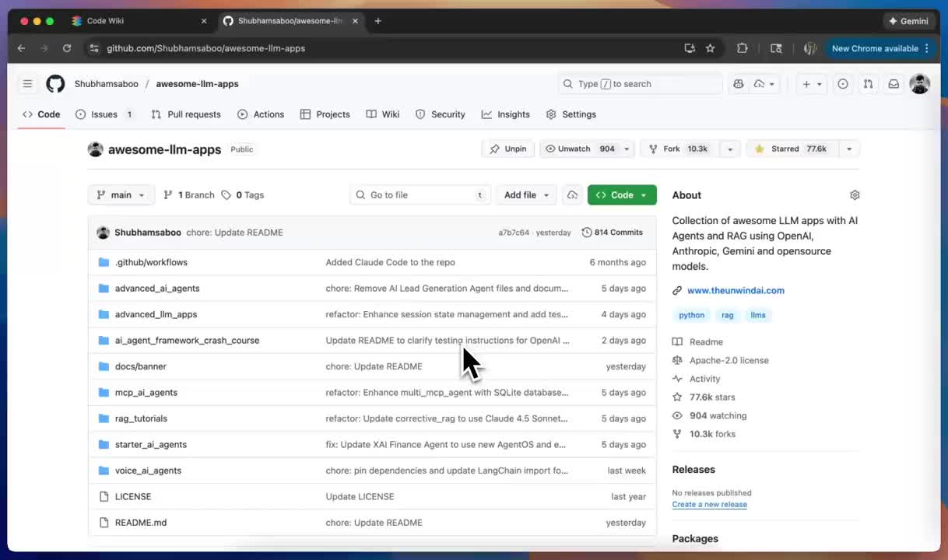Screen dimensions: 948x560
Task: Open the Actions tab
Action: [261, 114]
